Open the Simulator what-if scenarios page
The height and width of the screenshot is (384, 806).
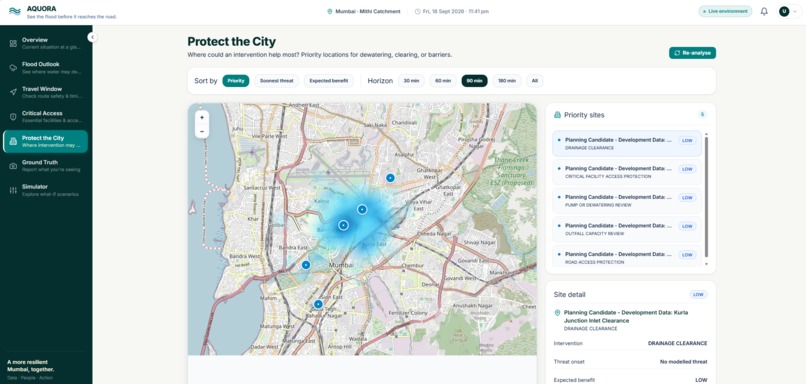[45, 190]
